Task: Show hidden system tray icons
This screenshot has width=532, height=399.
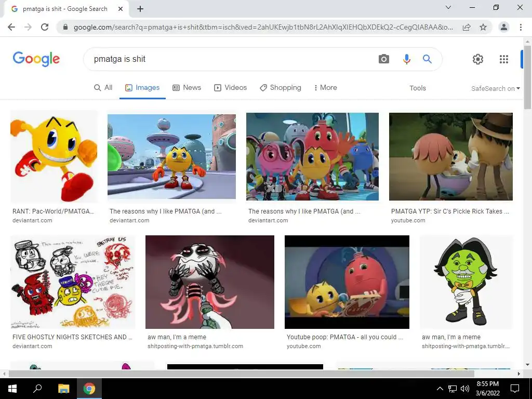Action: click(440, 389)
